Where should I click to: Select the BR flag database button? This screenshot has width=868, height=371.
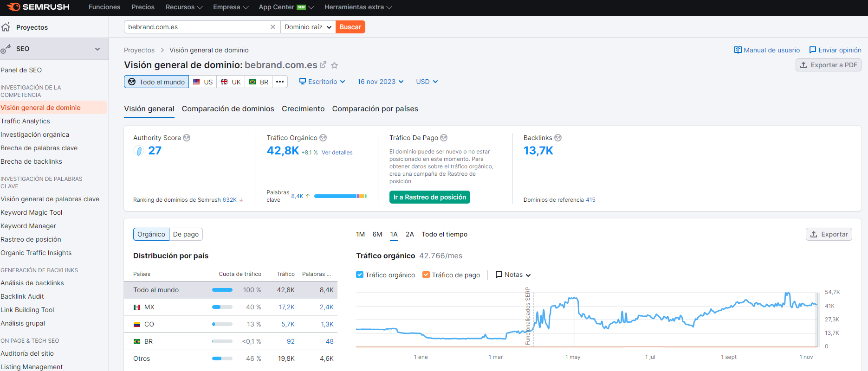click(x=259, y=82)
